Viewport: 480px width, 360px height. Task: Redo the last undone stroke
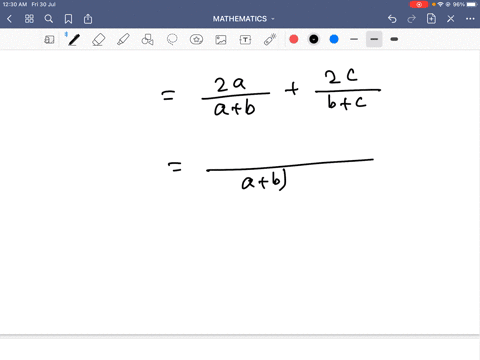coord(412,19)
